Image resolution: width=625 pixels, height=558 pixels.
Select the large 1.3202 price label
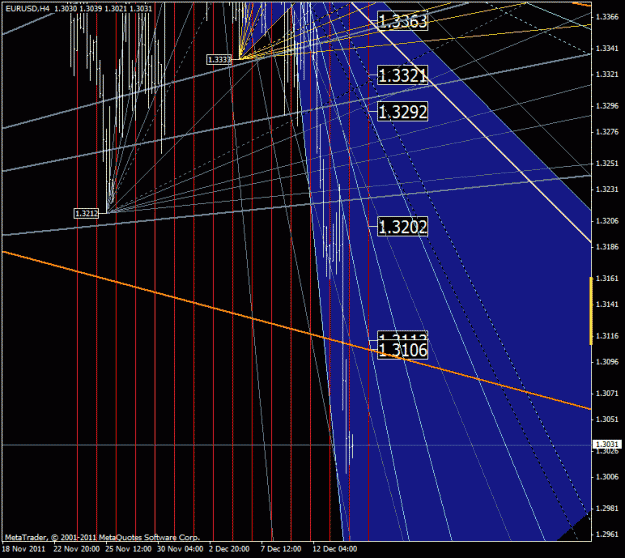(x=403, y=227)
